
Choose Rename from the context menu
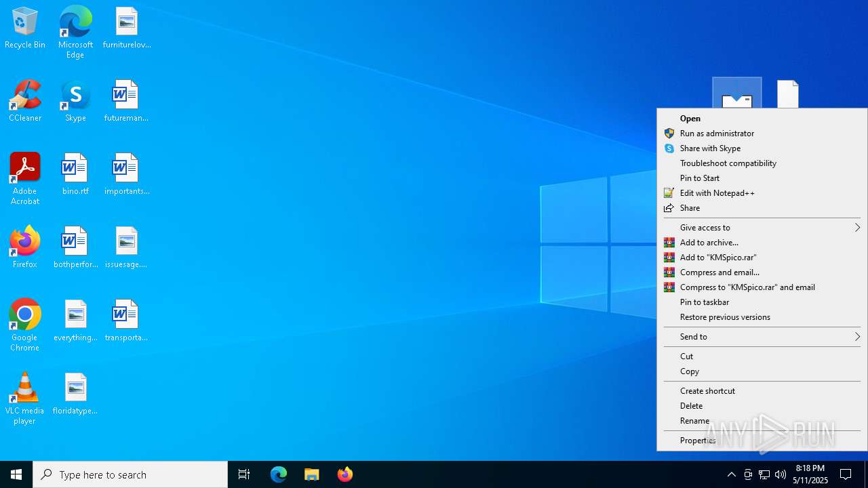click(762, 421)
